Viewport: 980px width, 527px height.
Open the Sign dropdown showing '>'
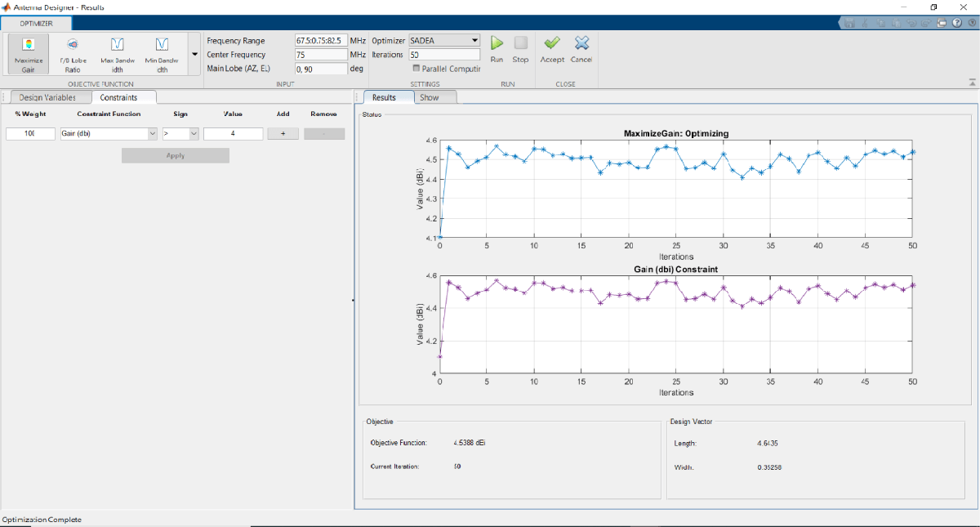(194, 134)
